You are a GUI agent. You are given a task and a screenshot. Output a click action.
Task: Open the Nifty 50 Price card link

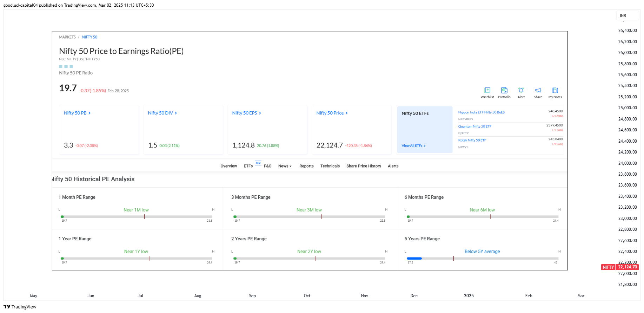click(332, 113)
